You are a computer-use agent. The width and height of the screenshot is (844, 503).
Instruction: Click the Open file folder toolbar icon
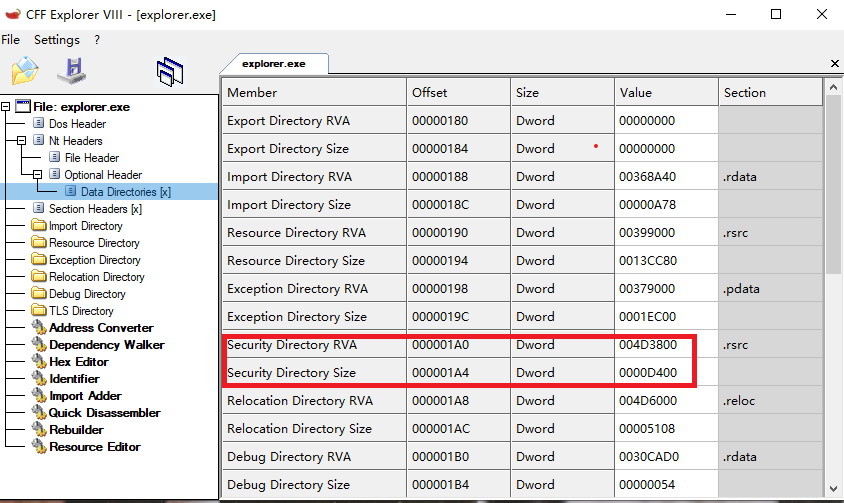(x=25, y=71)
